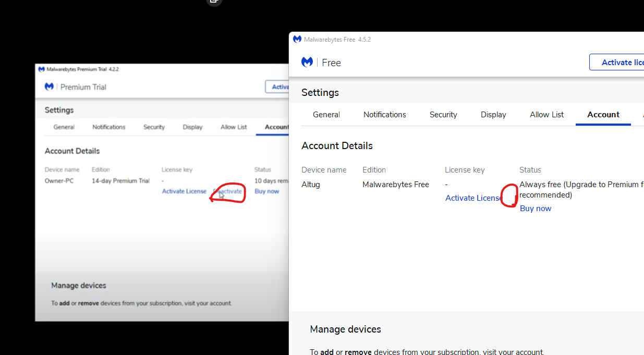Click title bar icon of Premium Trial window
Image resolution: width=644 pixels, height=355 pixels.
[41, 69]
